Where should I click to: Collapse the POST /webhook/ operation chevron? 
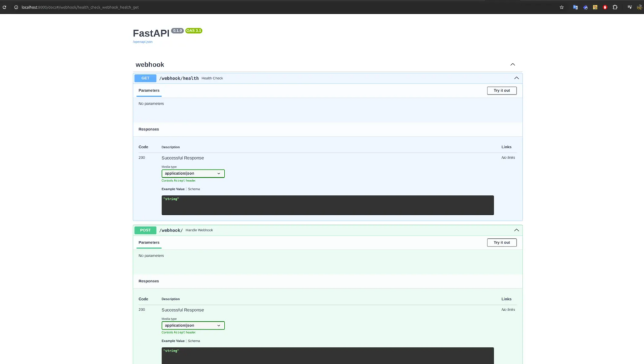[x=516, y=230]
